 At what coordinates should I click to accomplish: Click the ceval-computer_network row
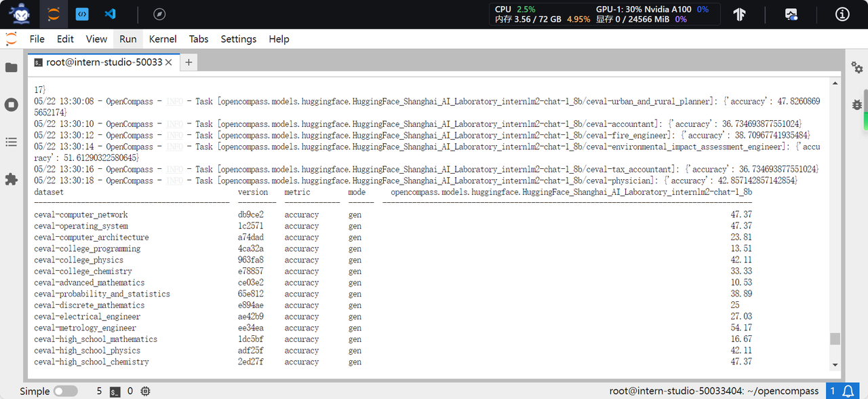tap(393, 214)
